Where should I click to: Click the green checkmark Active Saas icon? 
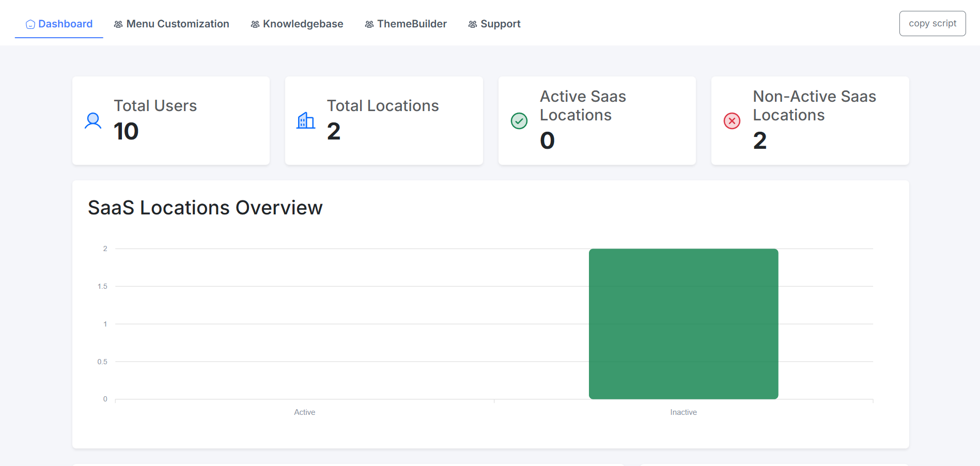[x=519, y=121]
